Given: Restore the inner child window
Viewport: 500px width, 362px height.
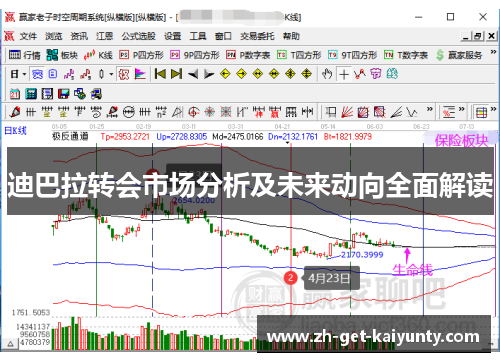Looking at the screenshot, I should click(x=478, y=36).
